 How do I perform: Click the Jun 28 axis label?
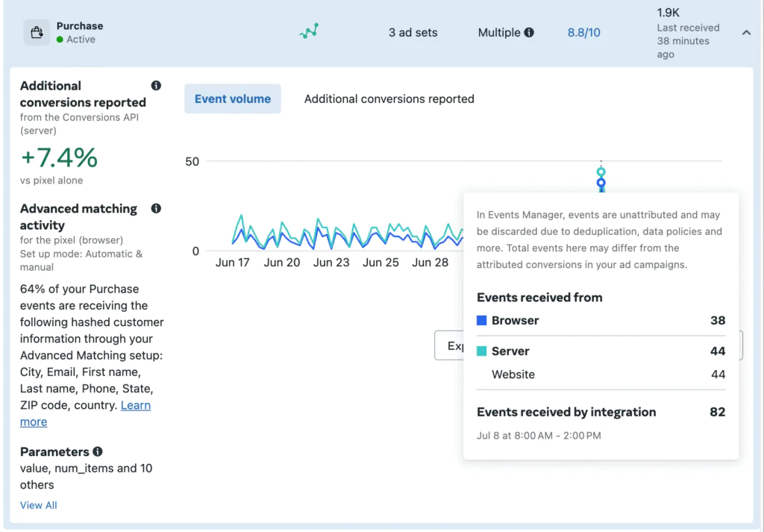point(430,263)
